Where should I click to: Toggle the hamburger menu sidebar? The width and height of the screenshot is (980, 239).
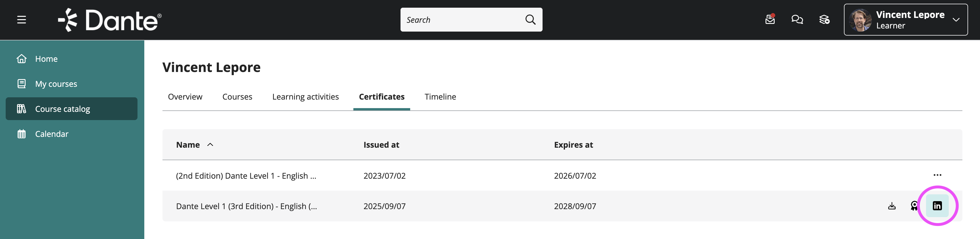point(22,19)
